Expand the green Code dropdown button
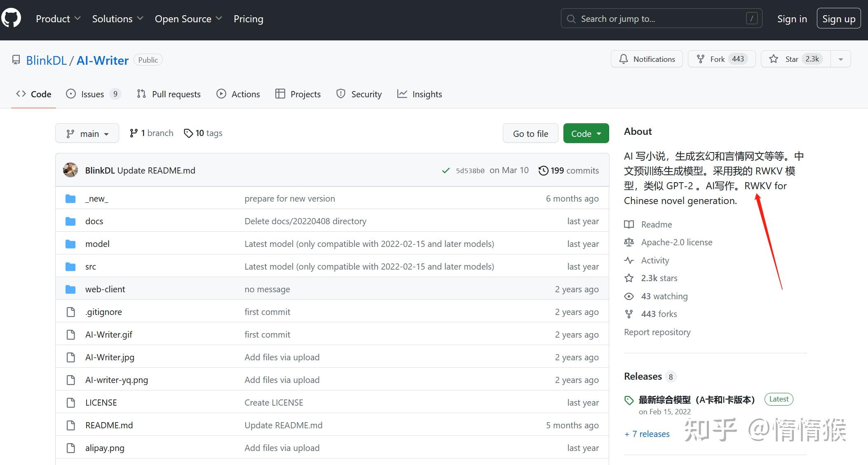The image size is (868, 465). pyautogui.click(x=586, y=134)
